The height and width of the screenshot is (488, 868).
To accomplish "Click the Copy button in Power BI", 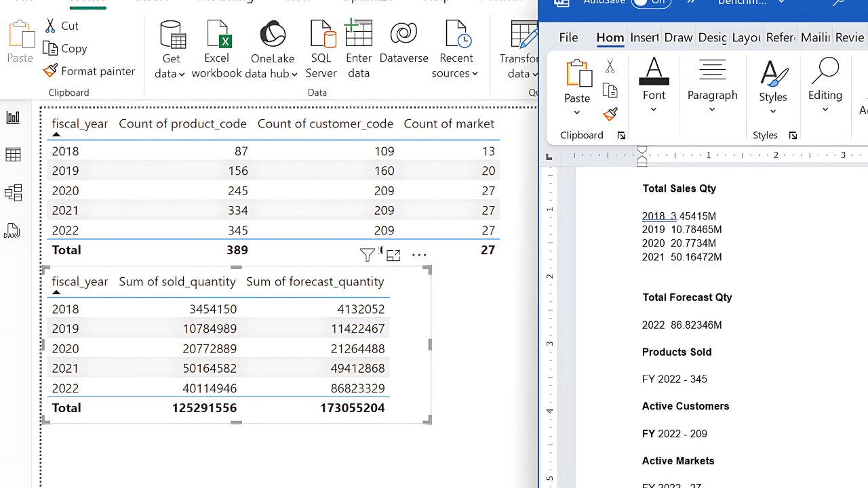I will 65,49.
